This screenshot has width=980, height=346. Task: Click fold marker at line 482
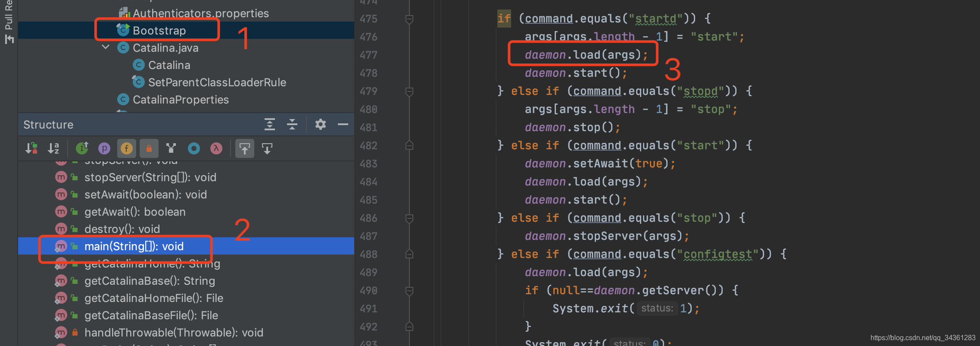coord(409,145)
